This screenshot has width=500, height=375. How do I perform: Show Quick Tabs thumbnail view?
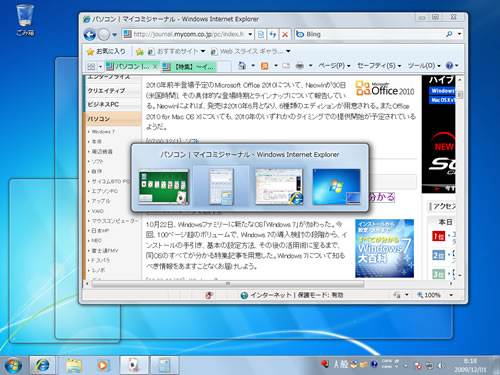91,66
